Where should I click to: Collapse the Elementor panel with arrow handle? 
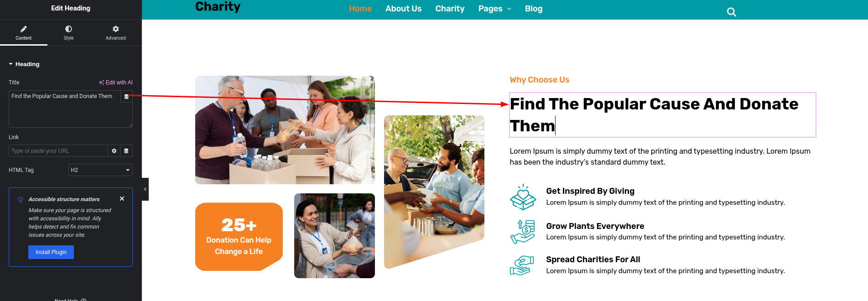click(x=145, y=189)
